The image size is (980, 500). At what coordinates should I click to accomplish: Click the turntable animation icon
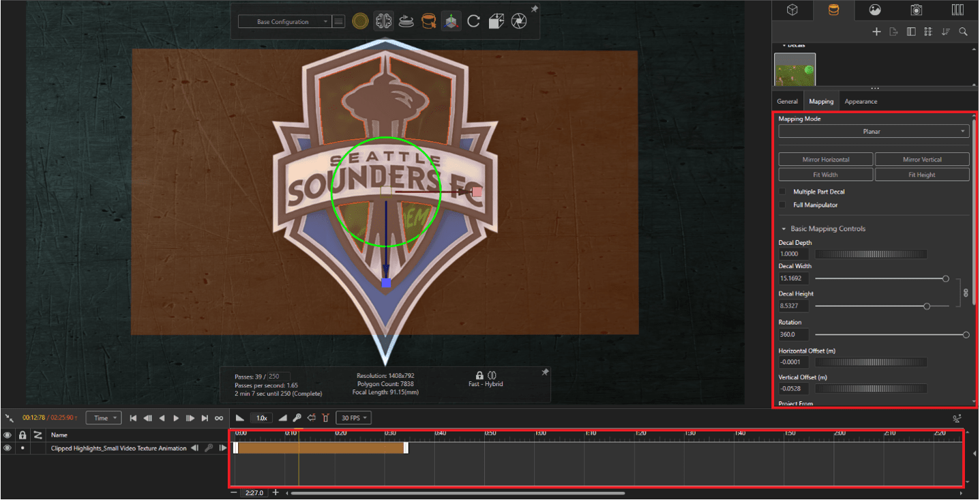click(x=406, y=22)
